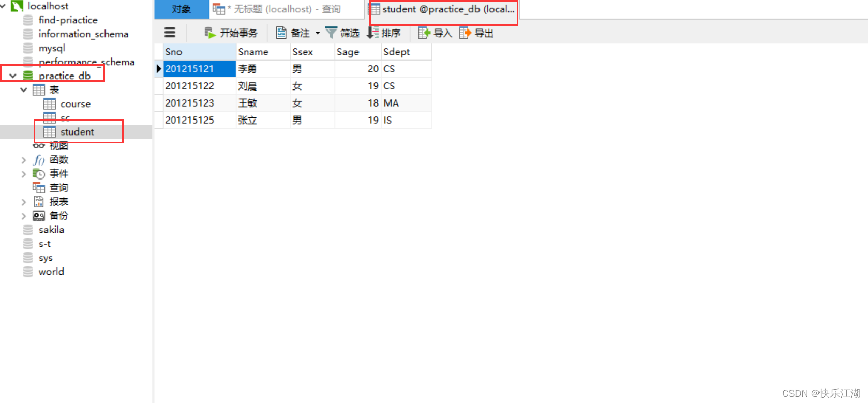Click the Sname cell 李勇
868x403 pixels.
click(x=263, y=69)
